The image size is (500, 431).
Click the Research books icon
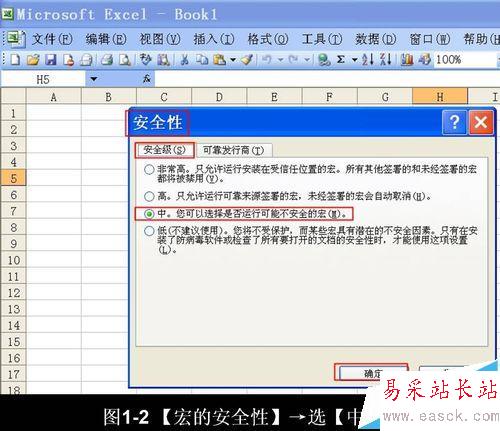(164, 60)
